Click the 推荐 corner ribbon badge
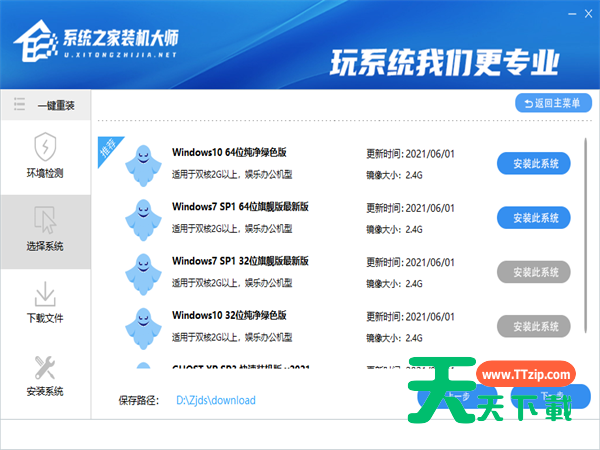 (x=108, y=148)
